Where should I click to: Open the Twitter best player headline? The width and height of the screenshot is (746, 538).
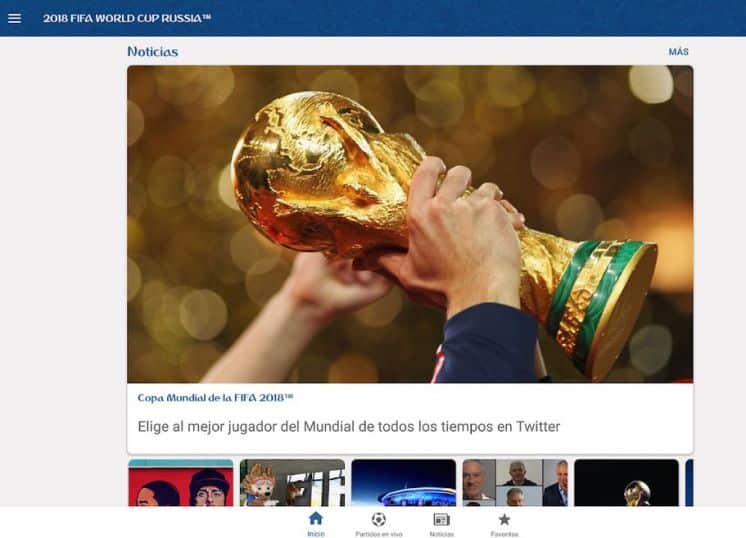(349, 427)
